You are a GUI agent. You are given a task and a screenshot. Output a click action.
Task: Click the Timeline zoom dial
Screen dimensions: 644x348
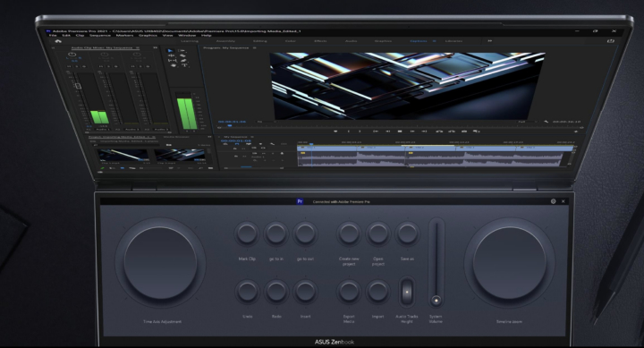[509, 263]
